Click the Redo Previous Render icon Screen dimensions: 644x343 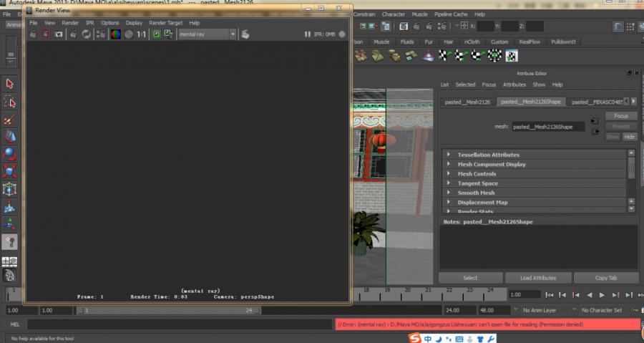click(33, 34)
